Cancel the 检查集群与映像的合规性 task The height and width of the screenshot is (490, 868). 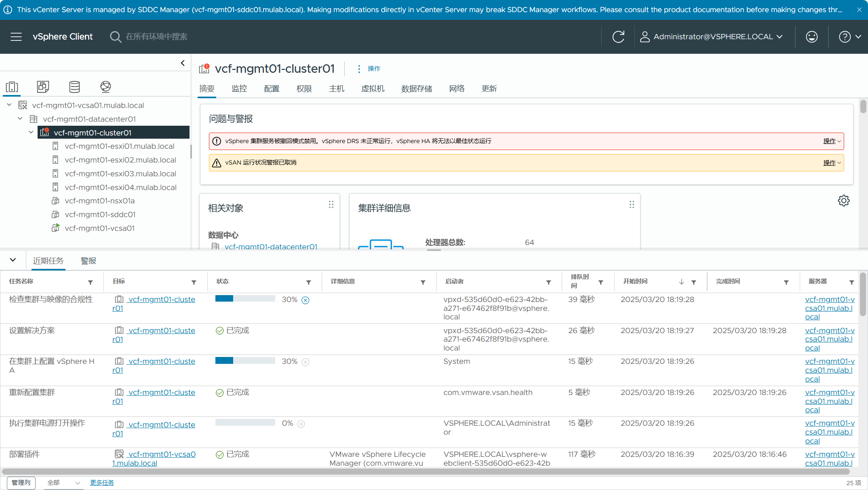[x=305, y=300]
